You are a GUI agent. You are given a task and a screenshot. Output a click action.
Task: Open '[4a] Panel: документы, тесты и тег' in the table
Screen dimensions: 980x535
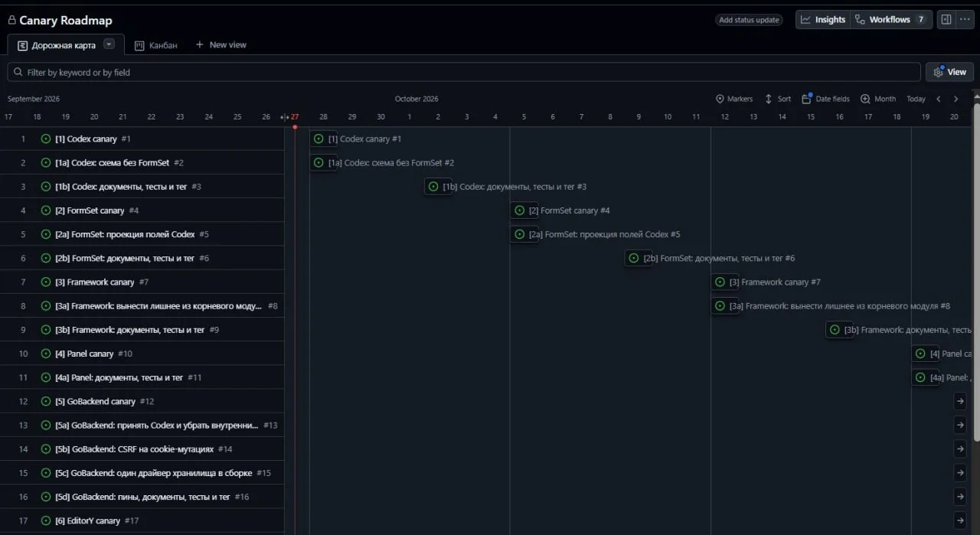pyautogui.click(x=119, y=377)
